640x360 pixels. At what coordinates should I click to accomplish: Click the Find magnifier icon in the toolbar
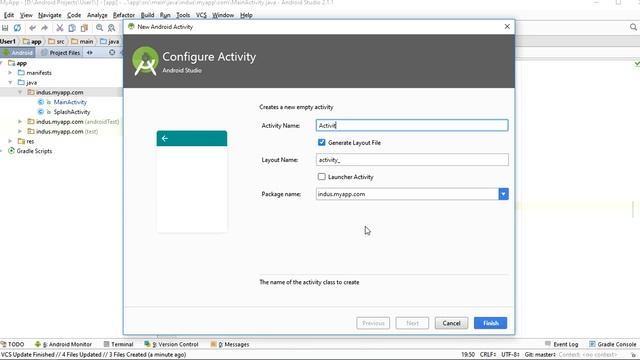point(99,28)
